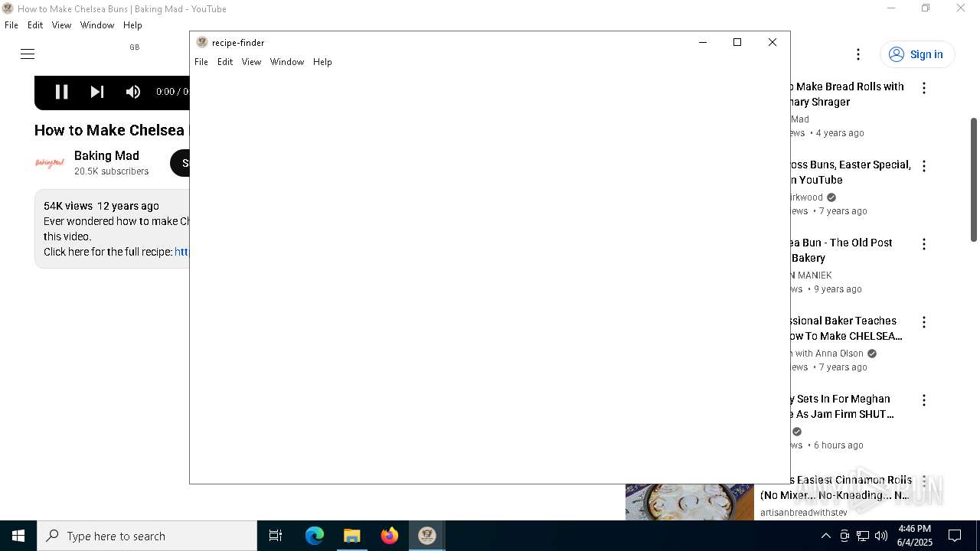Image resolution: width=980 pixels, height=551 pixels.
Task: Open Edit menu of YouTube window
Action: pyautogui.click(x=35, y=25)
